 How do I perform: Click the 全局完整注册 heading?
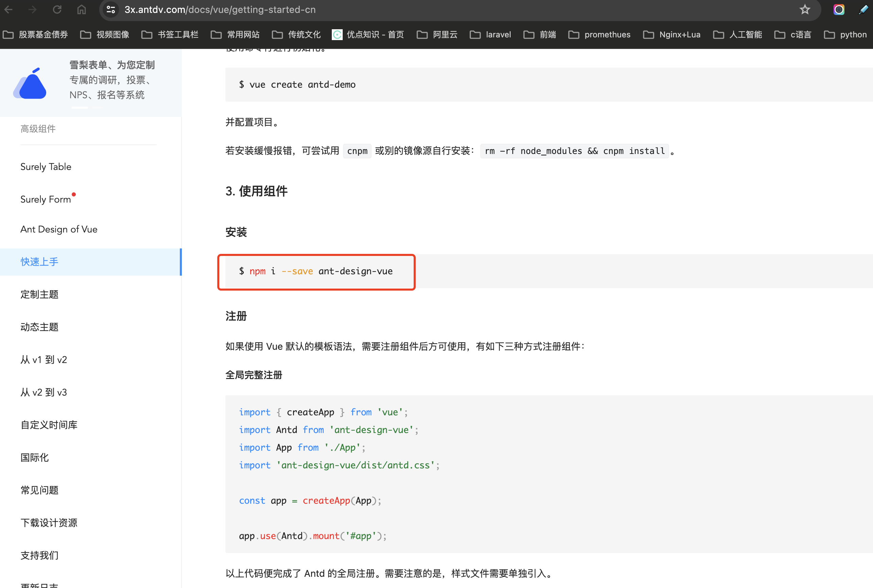tap(254, 375)
